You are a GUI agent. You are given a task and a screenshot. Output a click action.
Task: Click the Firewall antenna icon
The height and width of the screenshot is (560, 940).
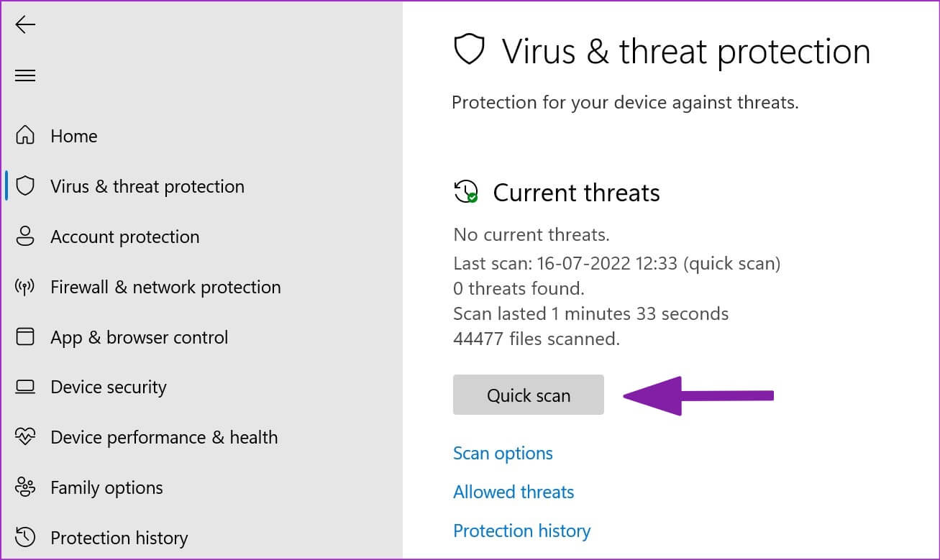pos(25,287)
